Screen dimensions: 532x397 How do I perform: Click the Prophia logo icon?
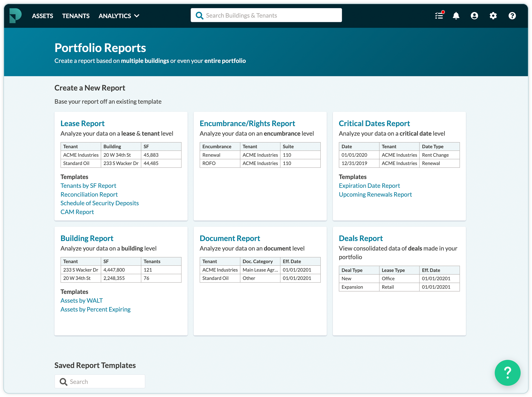coord(15,16)
